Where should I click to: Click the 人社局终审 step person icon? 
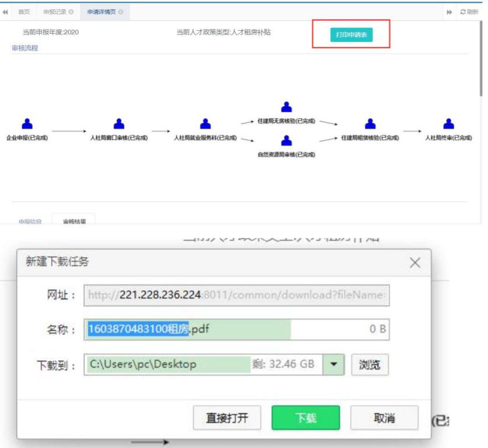tap(448, 124)
